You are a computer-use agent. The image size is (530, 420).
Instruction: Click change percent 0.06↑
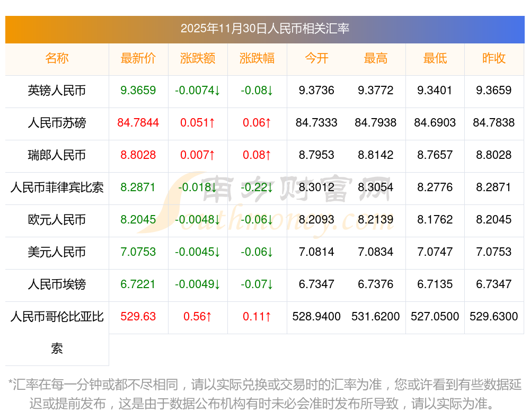(x=257, y=123)
